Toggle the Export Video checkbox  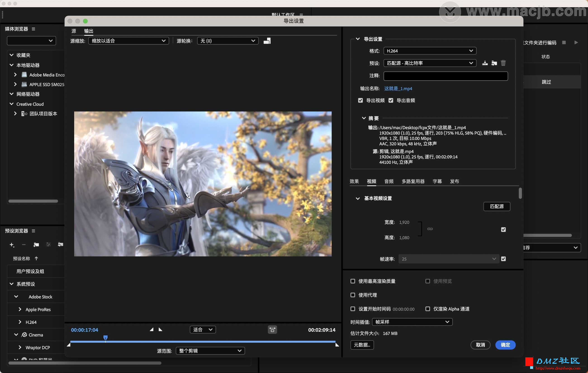tap(360, 100)
